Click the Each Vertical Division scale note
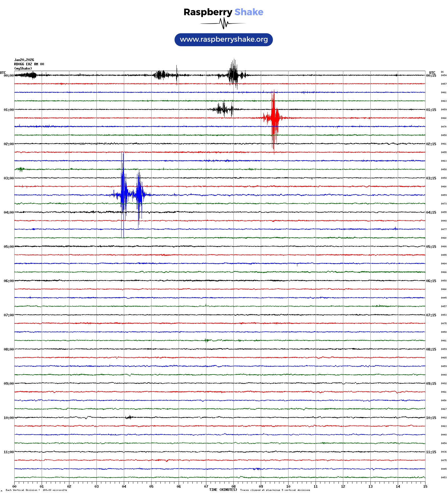This screenshot has width=448, height=494. pos(36,490)
